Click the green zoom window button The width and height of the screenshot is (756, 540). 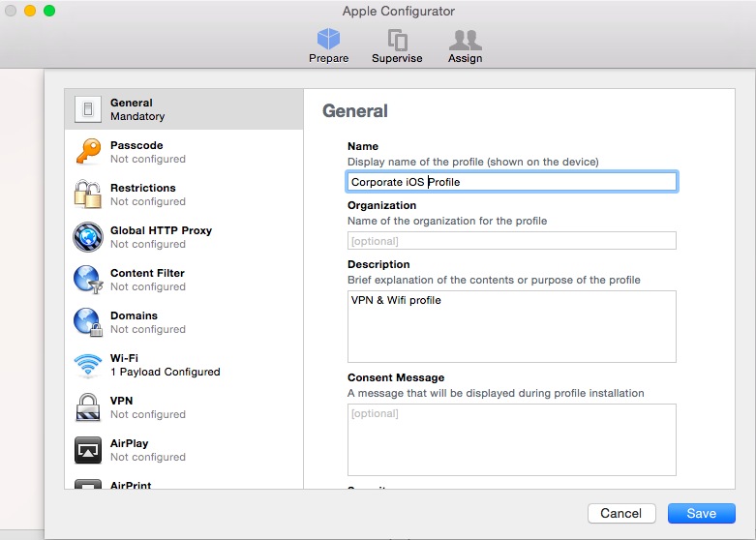tap(49, 11)
